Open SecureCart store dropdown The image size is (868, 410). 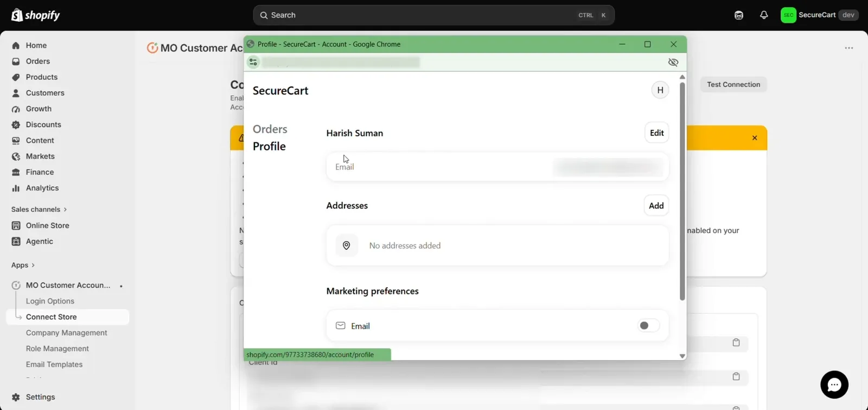point(820,15)
